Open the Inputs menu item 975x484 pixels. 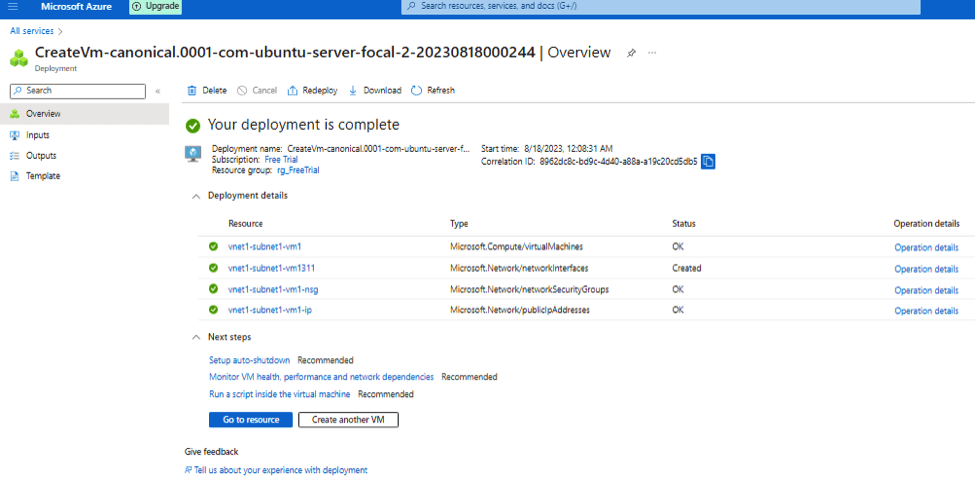[38, 135]
